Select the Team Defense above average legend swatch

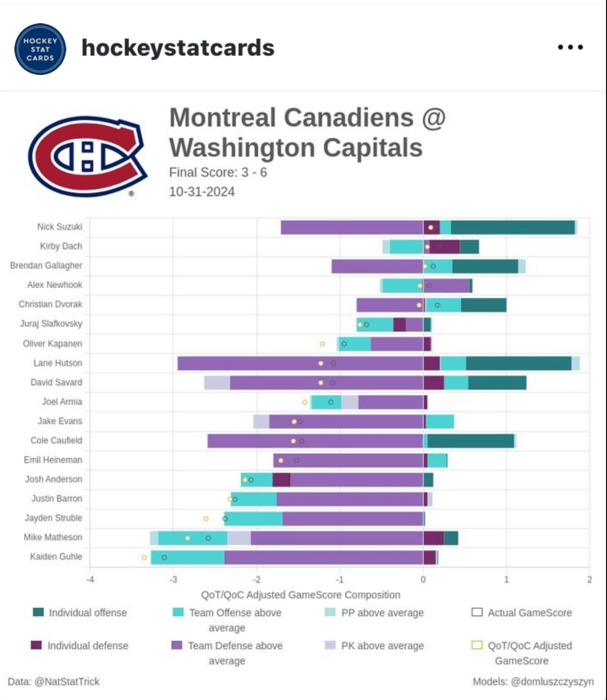[176, 646]
